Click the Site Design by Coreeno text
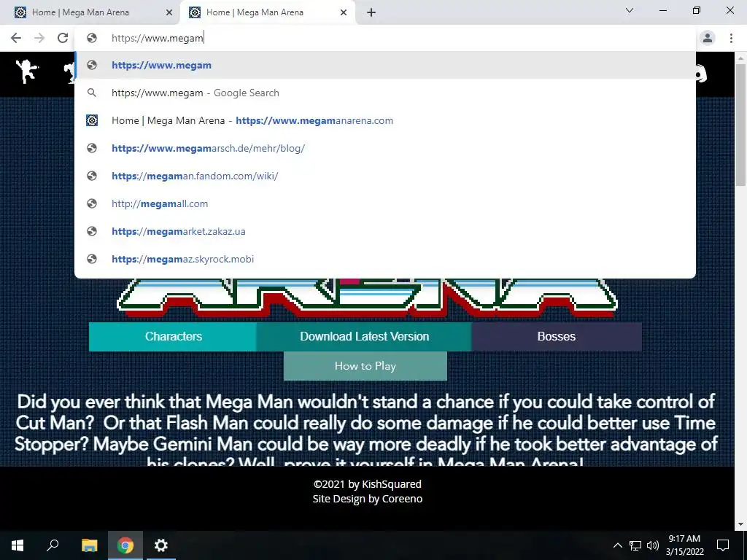This screenshot has height=560, width=747. click(x=368, y=499)
